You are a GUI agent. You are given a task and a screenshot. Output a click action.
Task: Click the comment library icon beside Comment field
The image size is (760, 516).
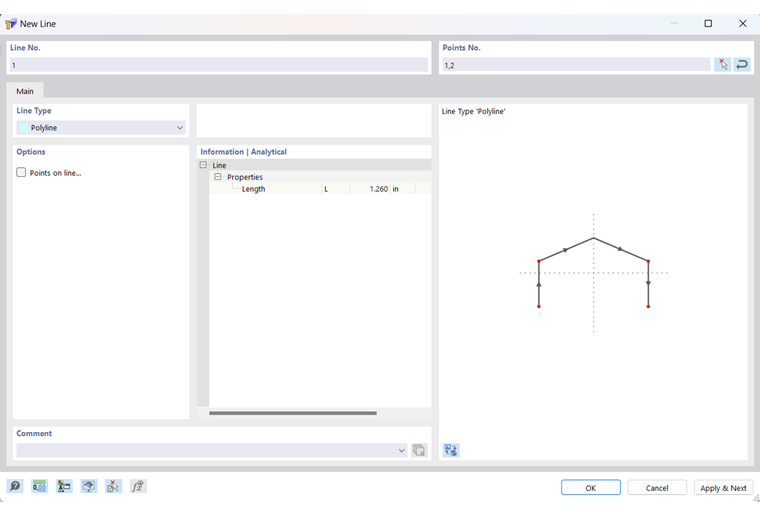419,450
